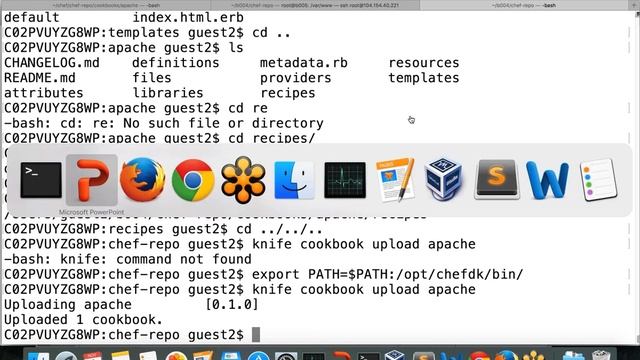This screenshot has height=360, width=640.
Task: Select Microsoft Word in the app switcher
Action: 547,180
